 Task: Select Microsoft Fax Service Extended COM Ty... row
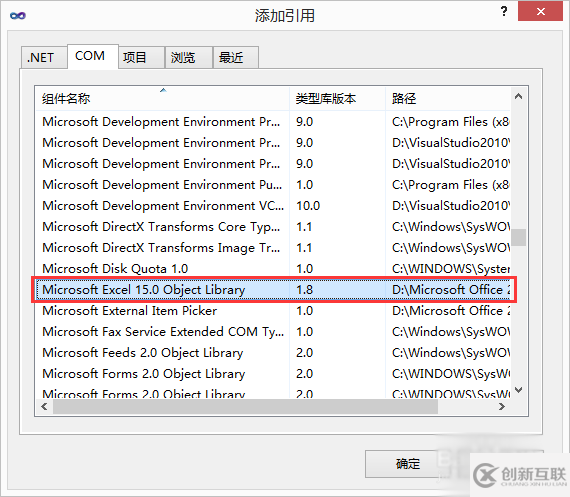click(x=273, y=332)
